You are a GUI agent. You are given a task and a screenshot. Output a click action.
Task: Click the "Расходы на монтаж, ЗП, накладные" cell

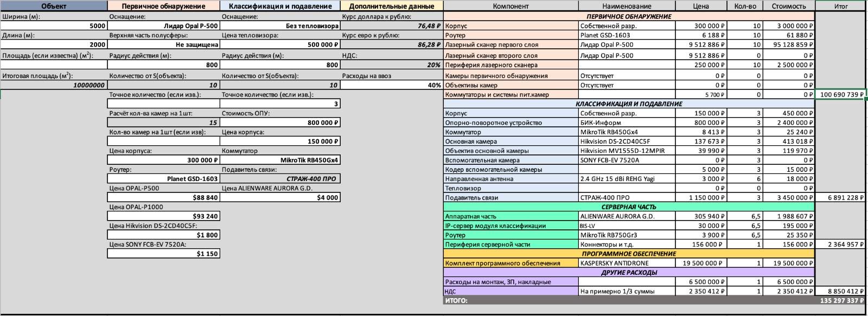[510, 282]
